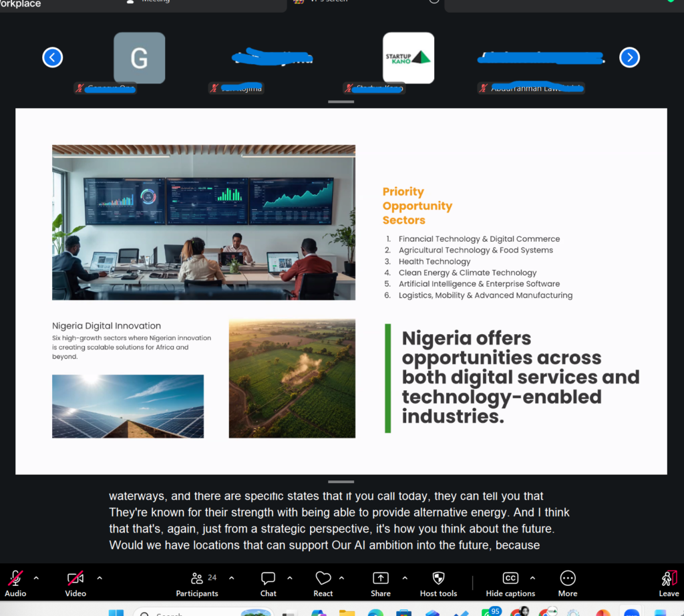Click 'Financial Technology & Digital Commerce' list item
This screenshot has height=616, width=684.
(479, 239)
